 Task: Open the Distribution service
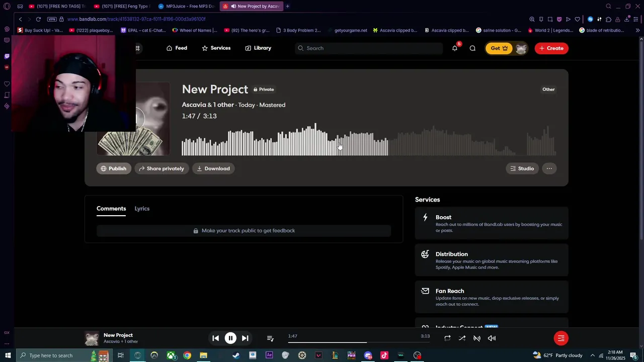492,260
